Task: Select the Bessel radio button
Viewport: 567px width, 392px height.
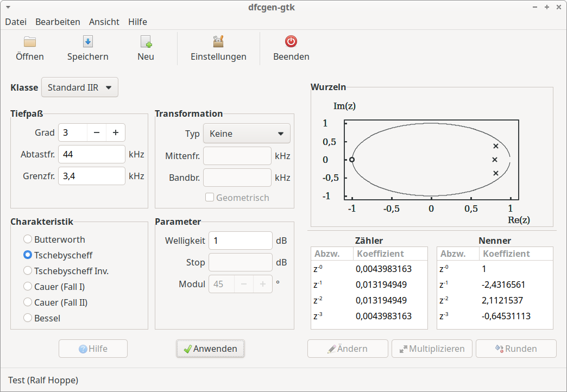Action: (x=28, y=318)
